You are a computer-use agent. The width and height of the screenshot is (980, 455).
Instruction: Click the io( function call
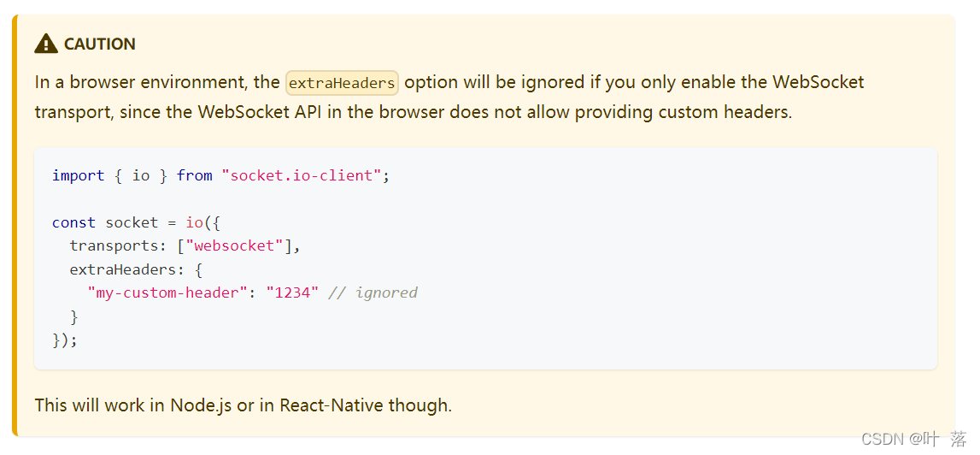click(197, 222)
